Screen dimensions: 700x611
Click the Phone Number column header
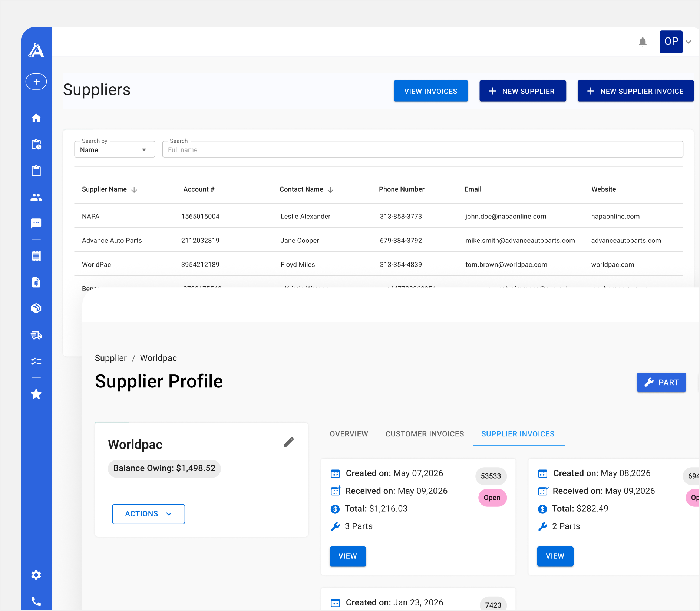[402, 189]
